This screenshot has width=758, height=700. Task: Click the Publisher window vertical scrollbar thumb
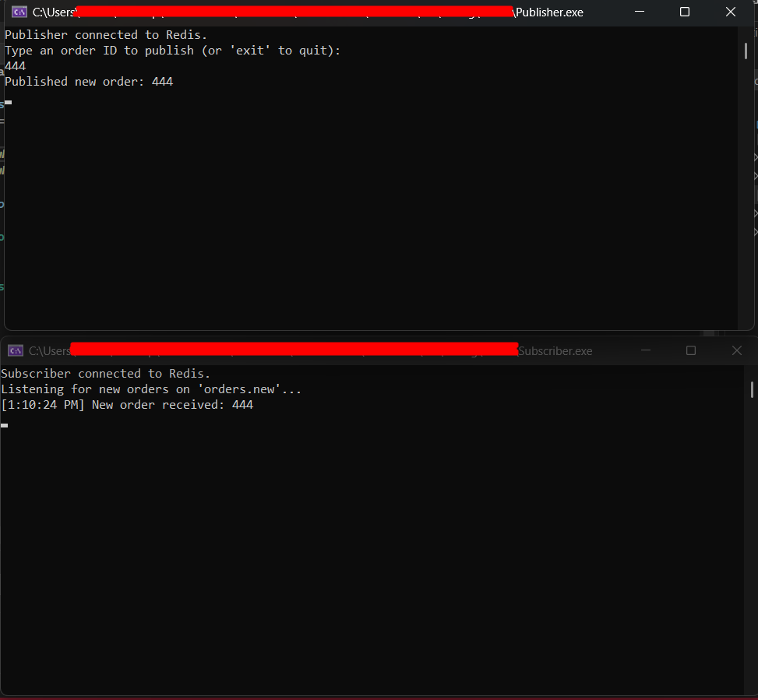coord(746,51)
